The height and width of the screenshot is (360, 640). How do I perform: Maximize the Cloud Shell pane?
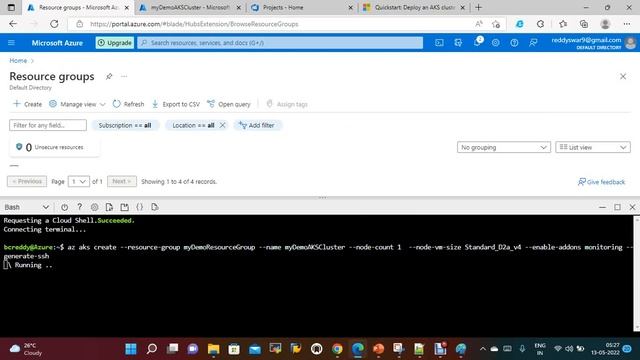click(618, 207)
